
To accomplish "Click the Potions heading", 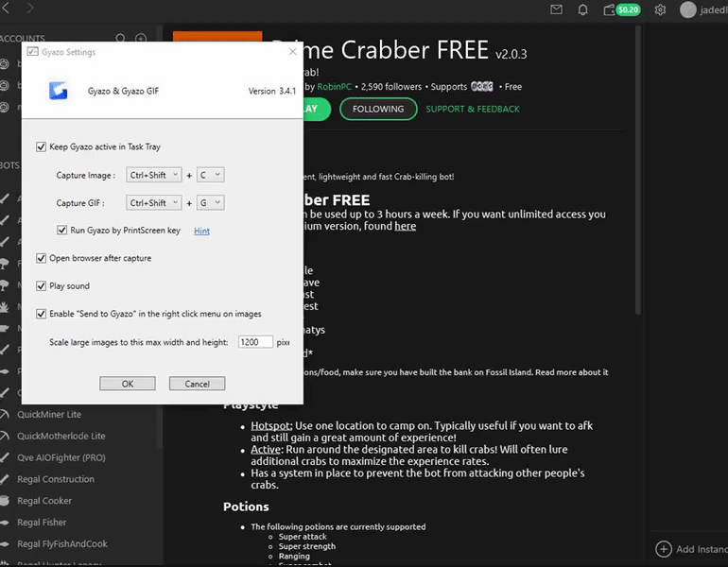I will pyautogui.click(x=246, y=507).
